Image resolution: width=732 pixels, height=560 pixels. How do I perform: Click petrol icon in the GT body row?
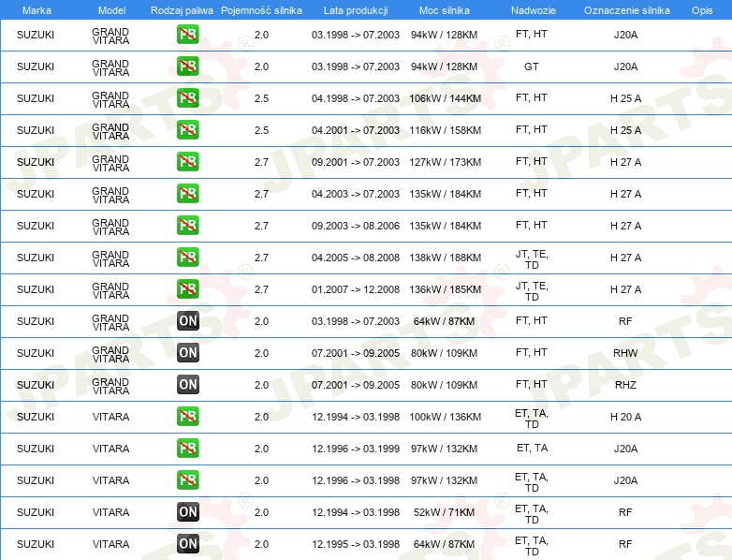(187, 66)
